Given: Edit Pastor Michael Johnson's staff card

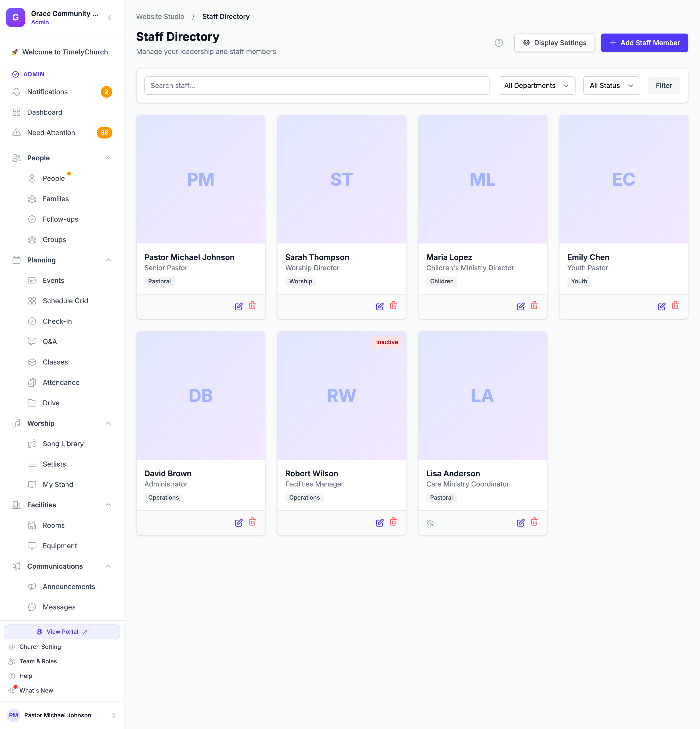Looking at the screenshot, I should point(238,306).
